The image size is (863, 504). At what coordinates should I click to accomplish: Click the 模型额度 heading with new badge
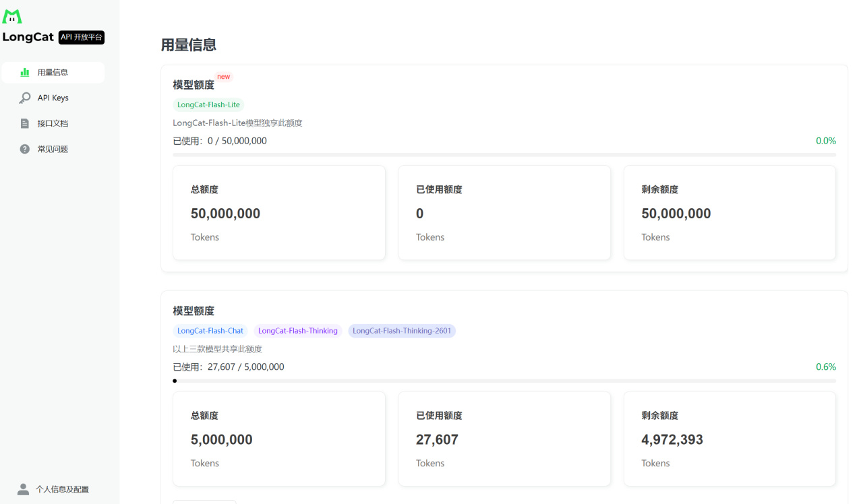click(194, 85)
